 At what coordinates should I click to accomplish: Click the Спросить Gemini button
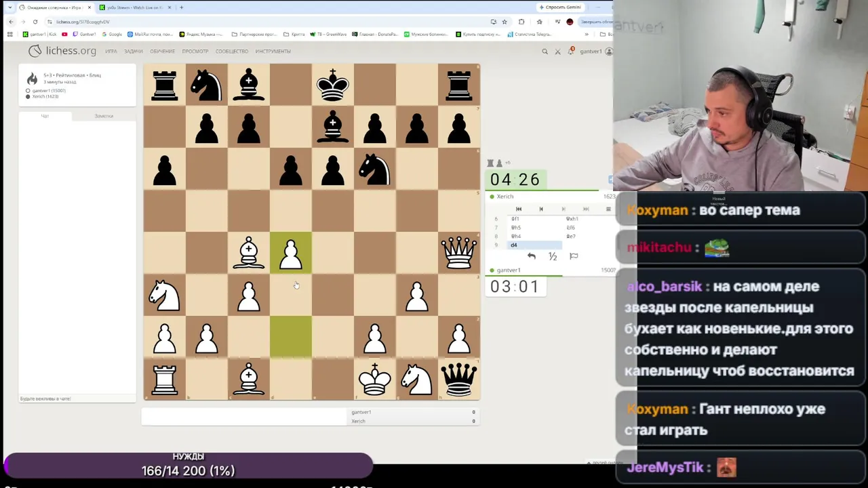[560, 7]
